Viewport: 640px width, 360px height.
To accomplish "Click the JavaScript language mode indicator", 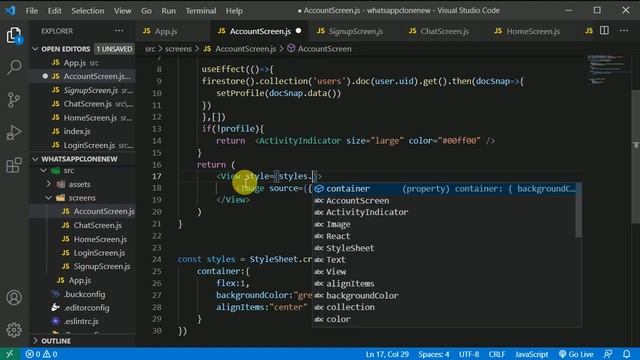I will point(531,354).
